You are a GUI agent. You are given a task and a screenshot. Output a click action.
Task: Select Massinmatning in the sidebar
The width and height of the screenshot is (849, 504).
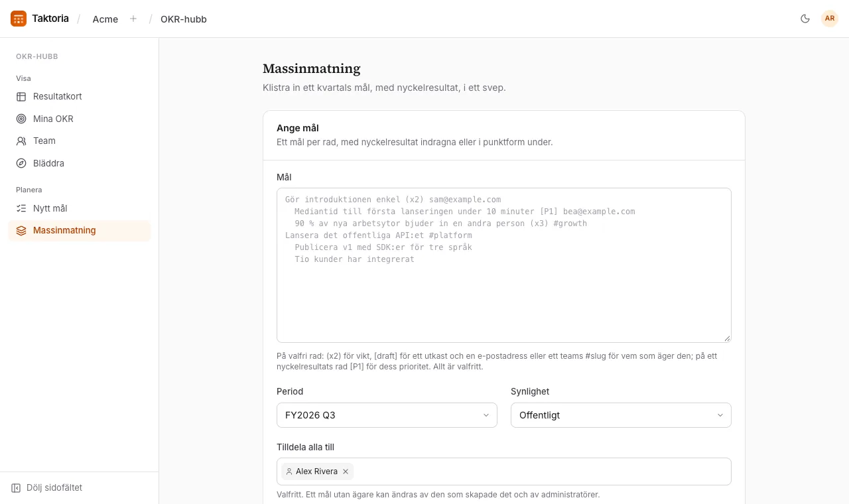[x=79, y=230]
